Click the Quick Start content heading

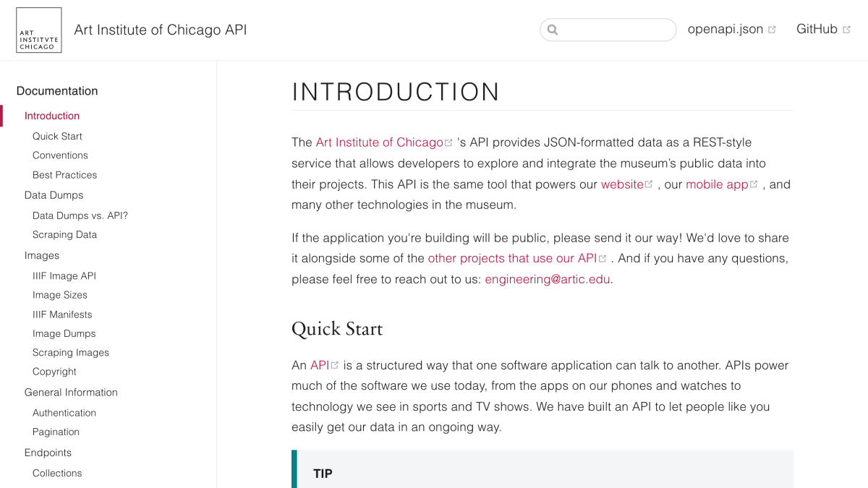(x=337, y=329)
